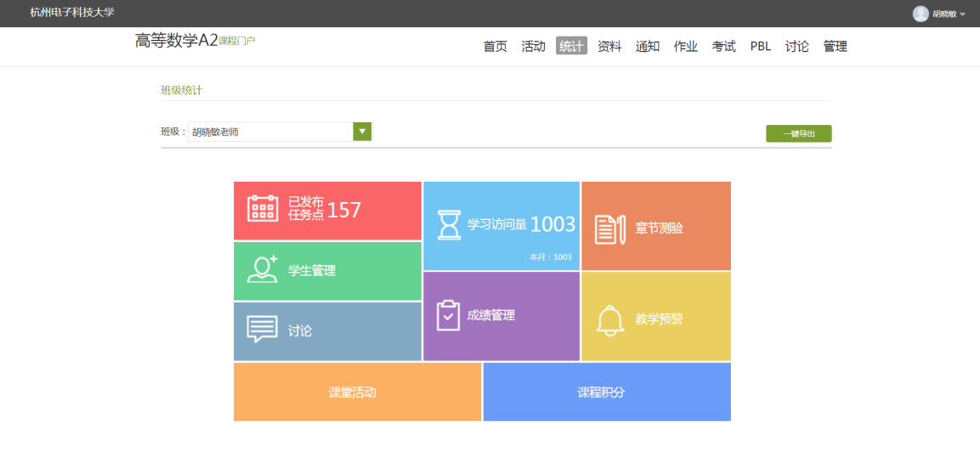Click the 157 task count number
The image size is (980, 451).
tap(344, 210)
